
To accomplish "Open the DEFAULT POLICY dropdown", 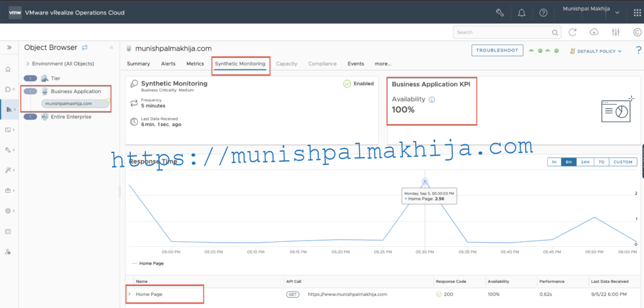I will (596, 52).
